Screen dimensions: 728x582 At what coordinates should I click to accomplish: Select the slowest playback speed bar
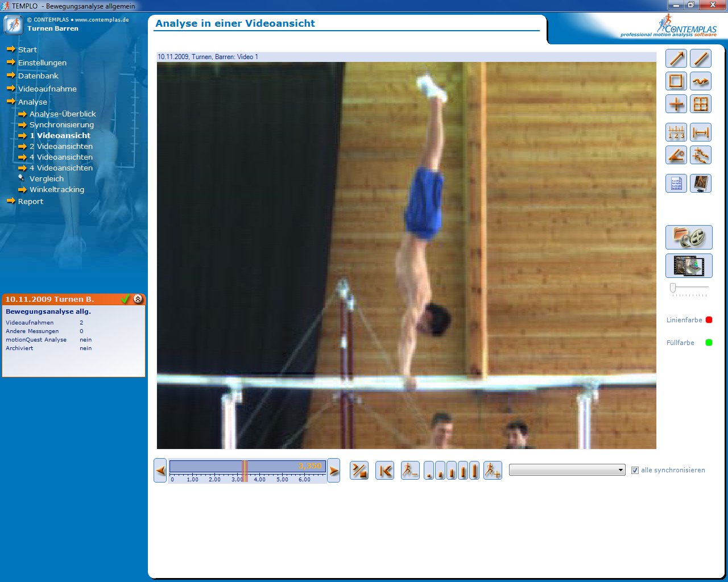(429, 471)
